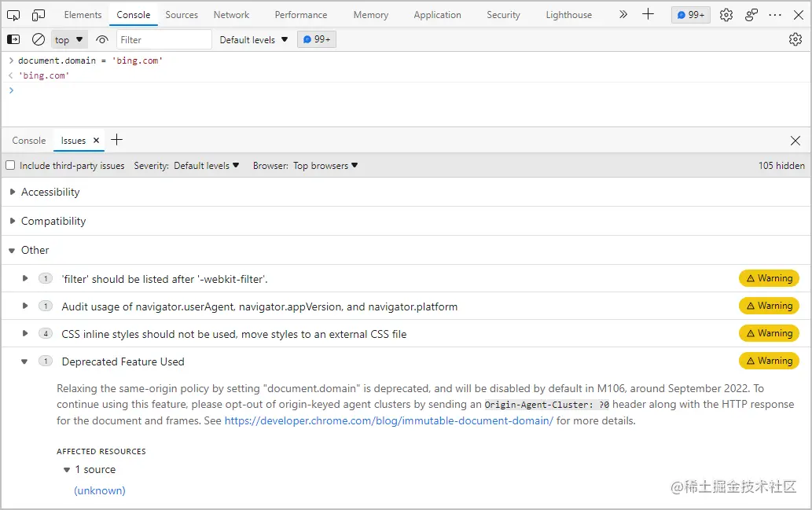812x510 pixels.
Task: Open the Default levels log dropdown
Action: coord(254,40)
